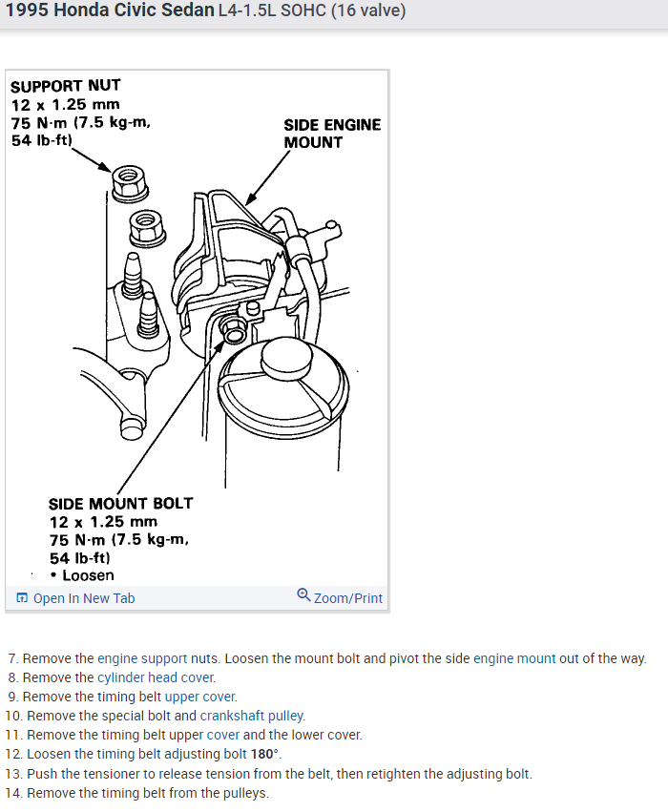Click the Open In New Tab icon
Viewport: 668px width, 812px height.
(22, 598)
